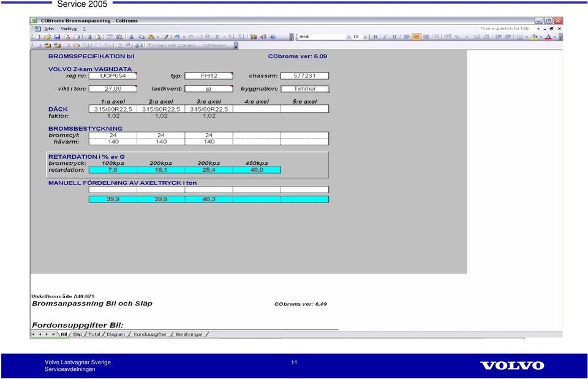
Task: Click the E-mail envelope icon in the toolbar
Action: pyautogui.click(x=77, y=37)
